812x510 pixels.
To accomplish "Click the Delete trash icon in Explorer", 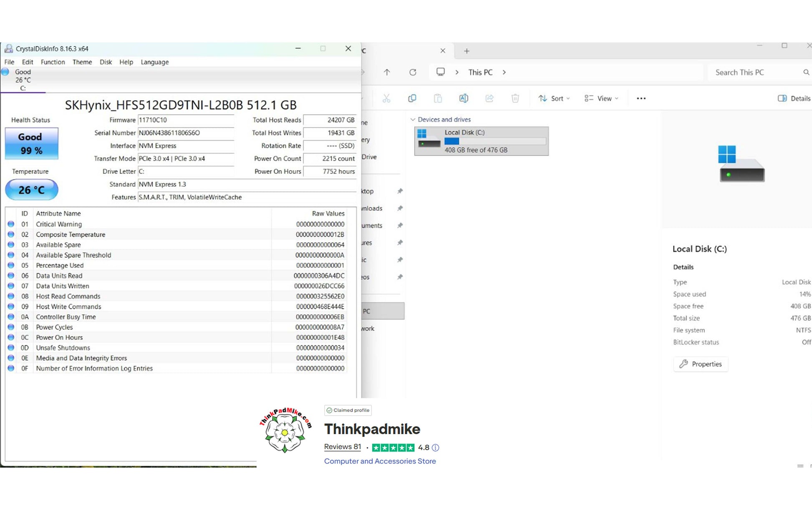I will [515, 98].
